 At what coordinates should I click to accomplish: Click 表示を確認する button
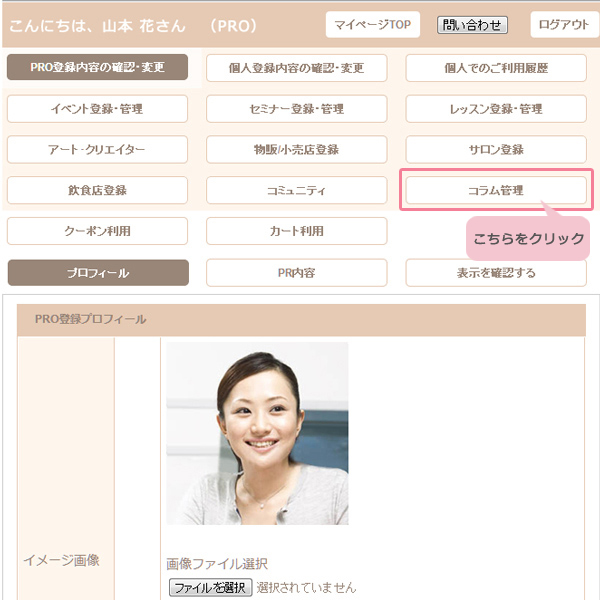[x=496, y=273]
